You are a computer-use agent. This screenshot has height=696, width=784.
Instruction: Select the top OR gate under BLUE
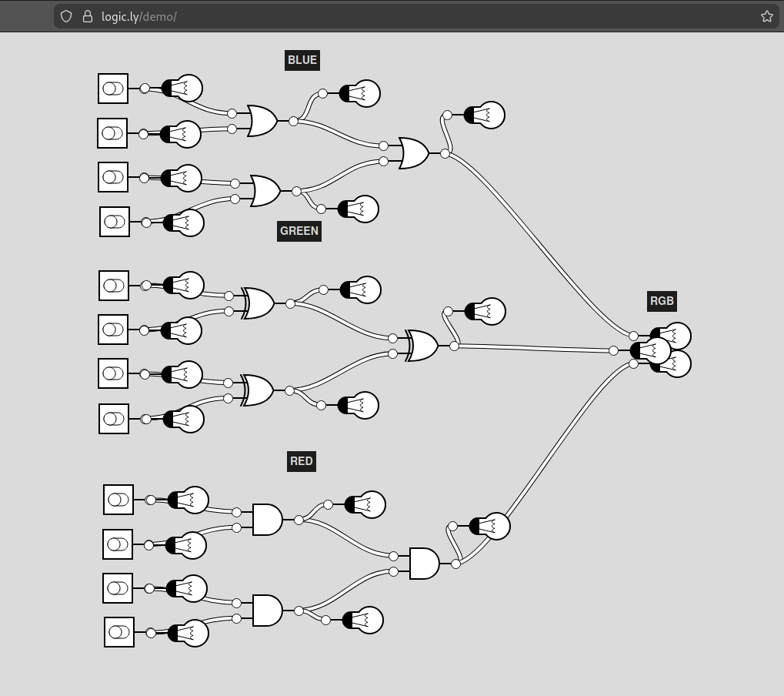tap(262, 121)
